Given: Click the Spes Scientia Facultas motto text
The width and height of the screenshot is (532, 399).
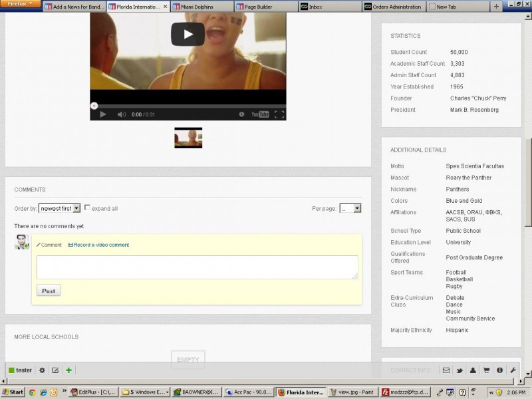Looking at the screenshot, I should click(x=475, y=166).
